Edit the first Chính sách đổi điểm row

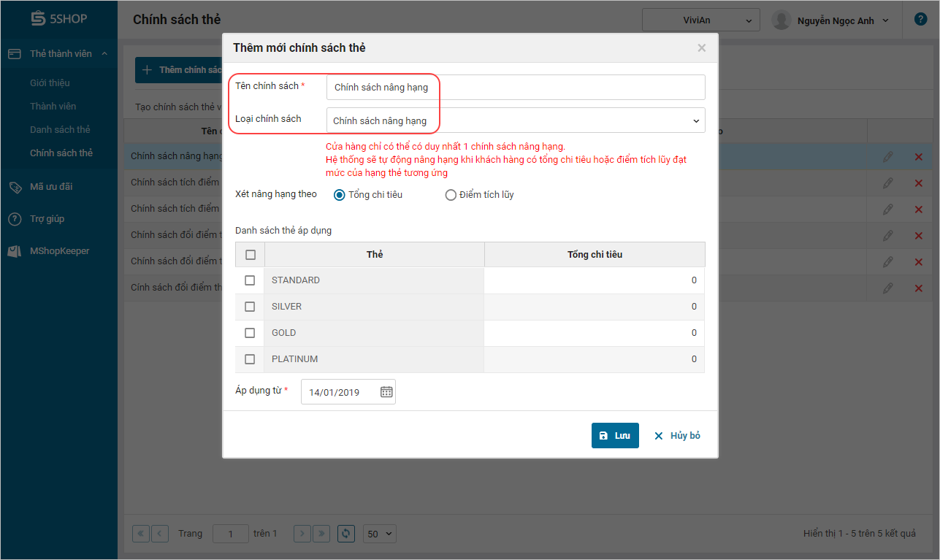[x=888, y=236]
